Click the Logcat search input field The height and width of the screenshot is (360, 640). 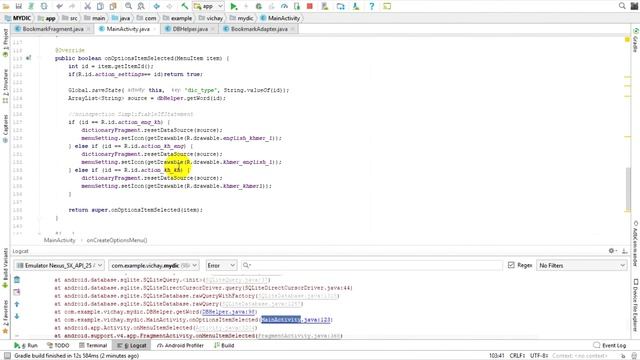[x=371, y=265]
